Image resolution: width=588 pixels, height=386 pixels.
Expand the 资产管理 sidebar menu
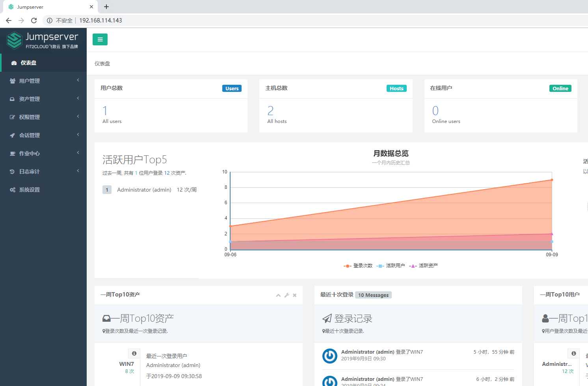point(43,99)
